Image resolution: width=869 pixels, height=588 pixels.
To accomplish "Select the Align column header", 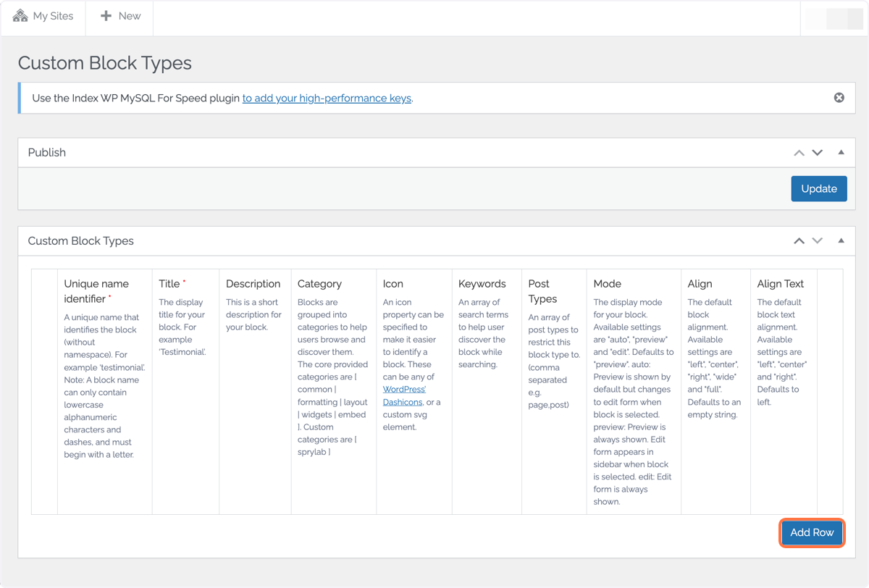I will point(700,284).
